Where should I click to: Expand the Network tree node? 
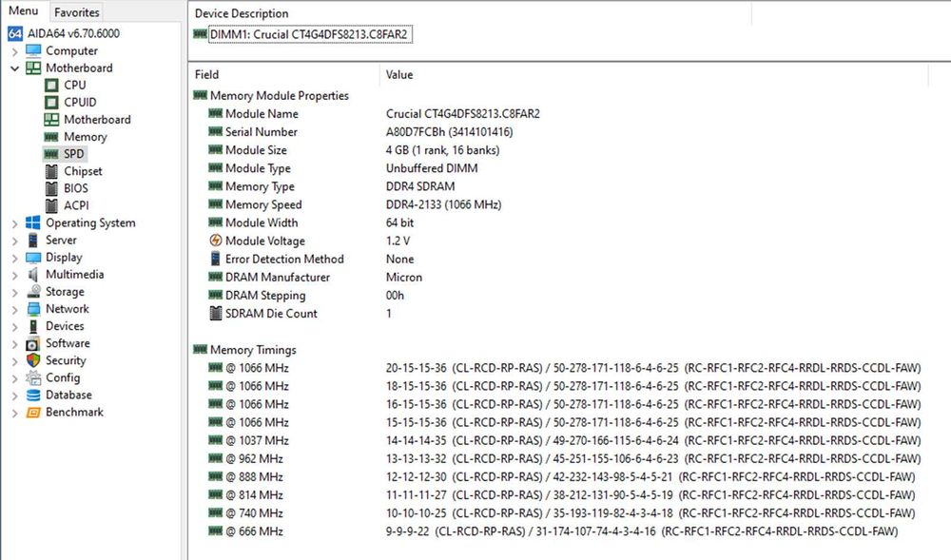(x=15, y=309)
